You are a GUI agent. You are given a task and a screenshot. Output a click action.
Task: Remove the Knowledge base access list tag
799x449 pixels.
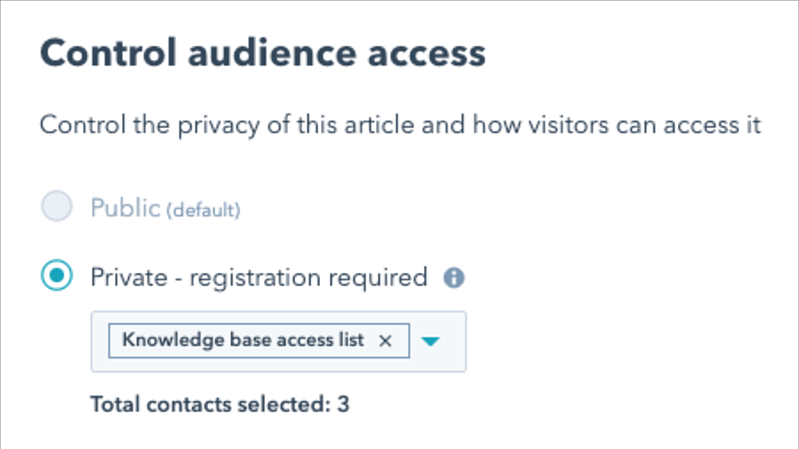click(385, 341)
